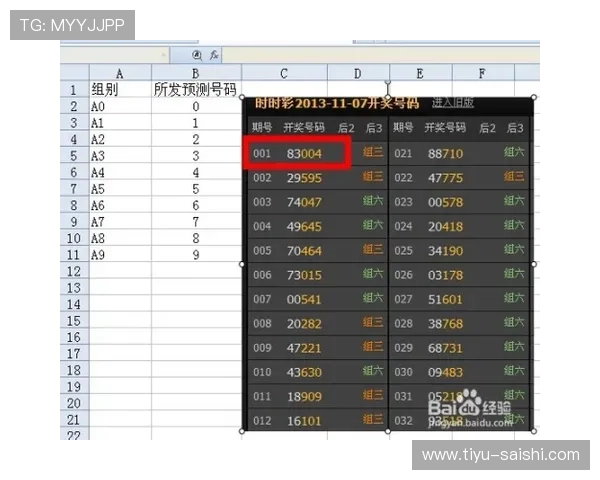The width and height of the screenshot is (600, 480).
Task: Click lottery row 010 number 43630
Action: [304, 372]
